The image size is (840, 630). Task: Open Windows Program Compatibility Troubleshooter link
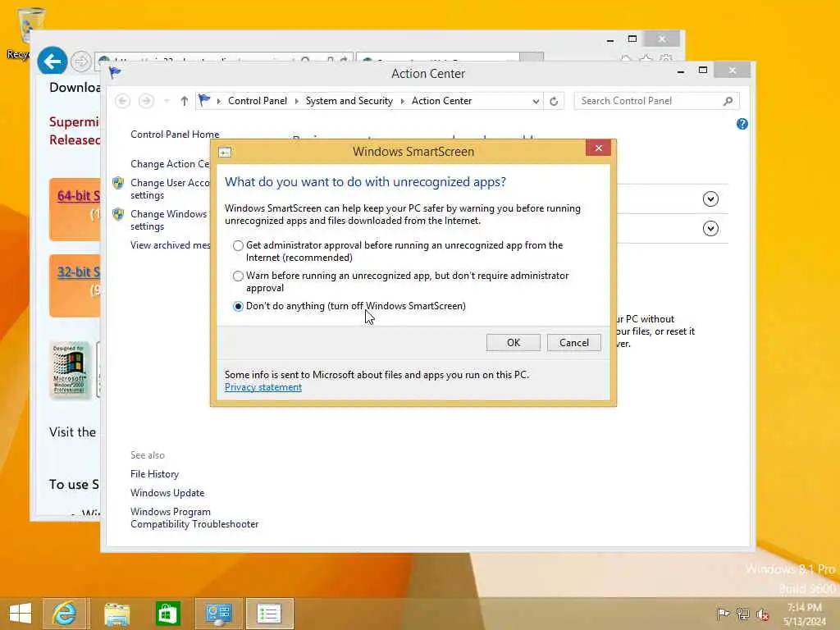click(x=194, y=518)
